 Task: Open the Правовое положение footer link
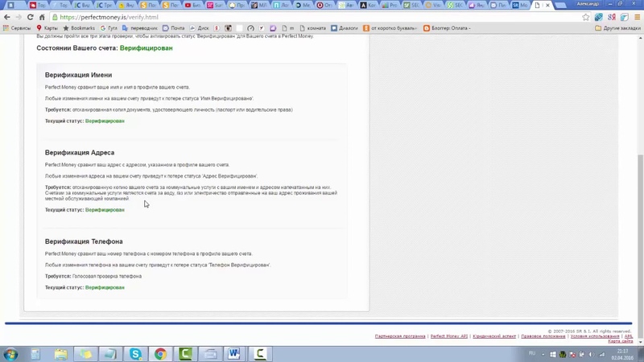click(x=543, y=336)
